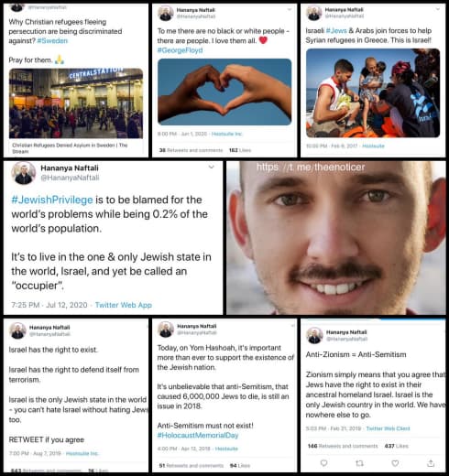Click the Twitter Web App source link
Screen dimensions: 449x476
click(x=124, y=305)
